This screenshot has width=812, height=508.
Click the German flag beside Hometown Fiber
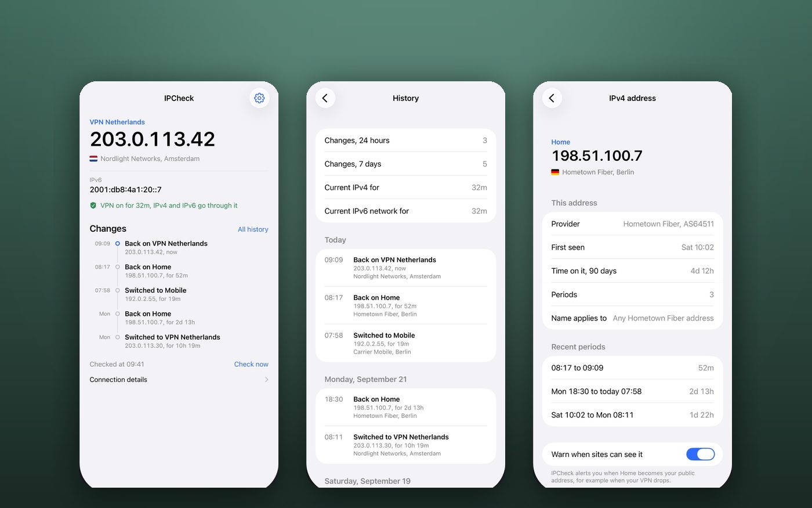[x=555, y=172]
